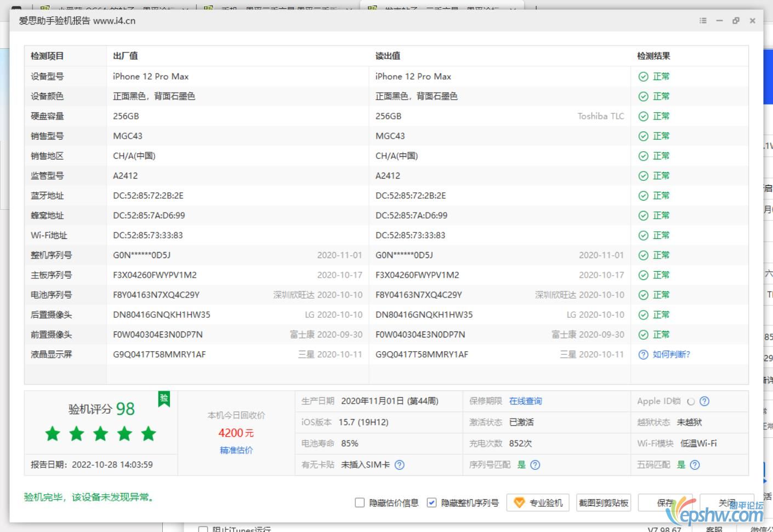Click the 正常 check icon for 前置摄像头
The image size is (773, 532).
click(x=644, y=335)
